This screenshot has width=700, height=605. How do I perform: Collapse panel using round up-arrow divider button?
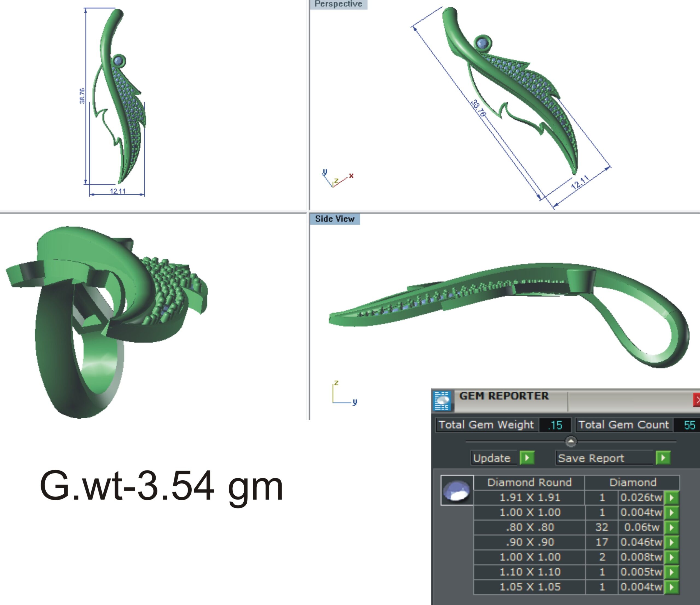571,441
